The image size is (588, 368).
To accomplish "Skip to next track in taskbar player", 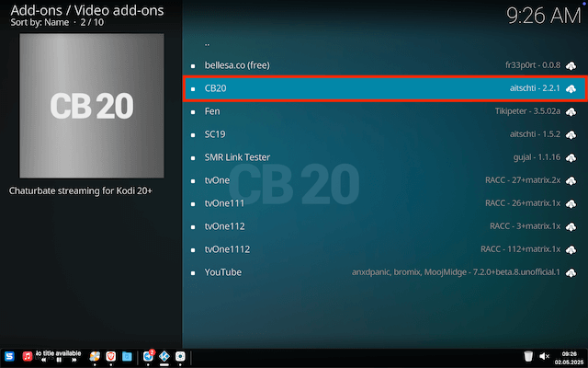I will 74,360.
